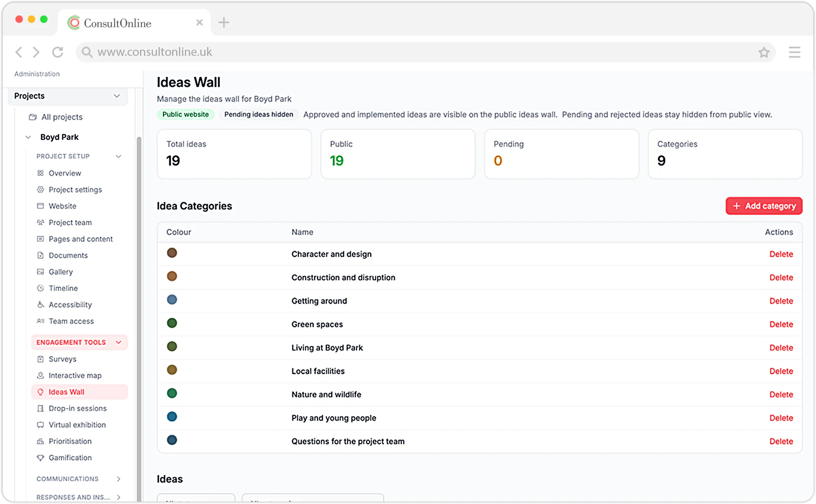Click the Pending ideas hidden badge
Image resolution: width=816 pixels, height=504 pixels.
tap(259, 114)
